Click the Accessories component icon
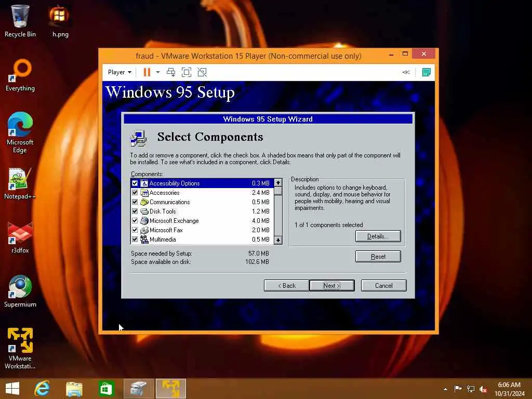Image resolution: width=532 pixels, height=399 pixels. pyautogui.click(x=144, y=193)
